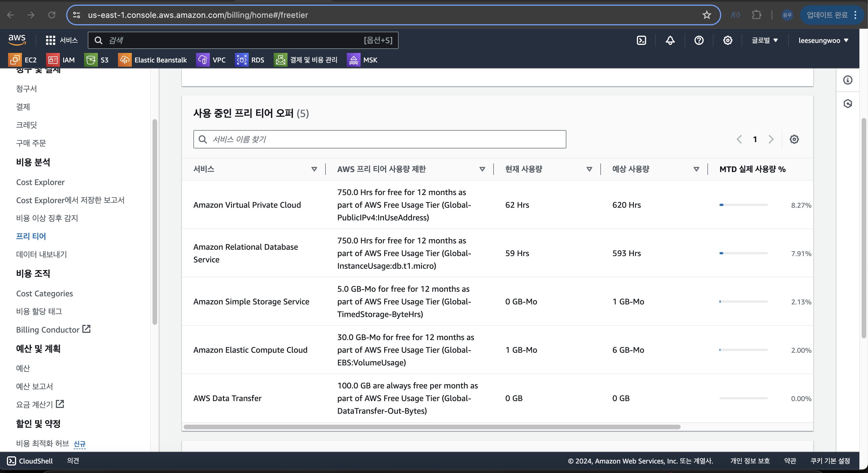Sort by 현재 사용량 column arrow
Image resolution: width=868 pixels, height=473 pixels.
(x=589, y=169)
